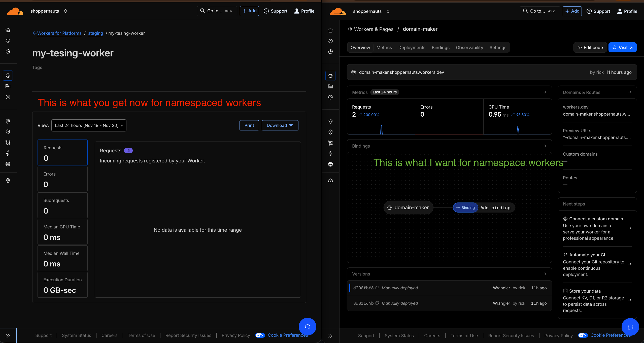Screen dimensions: 644x343
Task: Click the globe icon in left sidebar
Action: coord(8,164)
